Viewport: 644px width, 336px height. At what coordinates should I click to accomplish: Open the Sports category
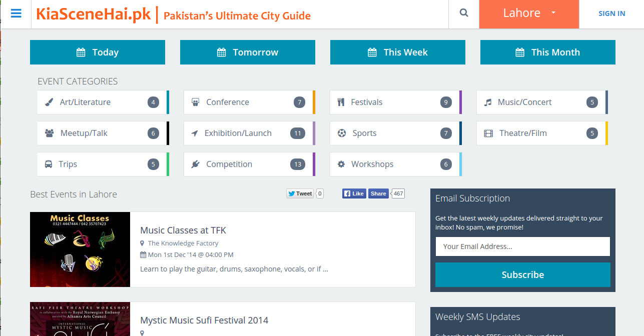pos(396,133)
